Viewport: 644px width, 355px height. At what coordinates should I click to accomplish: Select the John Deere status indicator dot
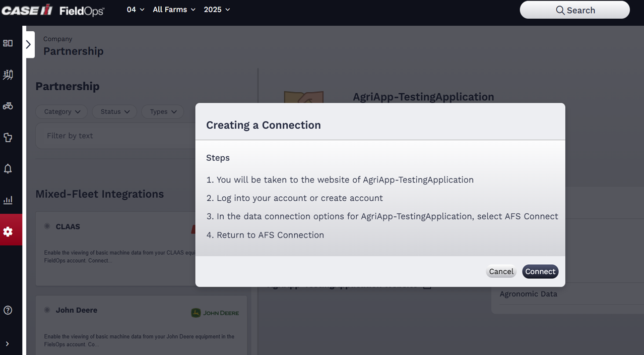[x=47, y=310]
